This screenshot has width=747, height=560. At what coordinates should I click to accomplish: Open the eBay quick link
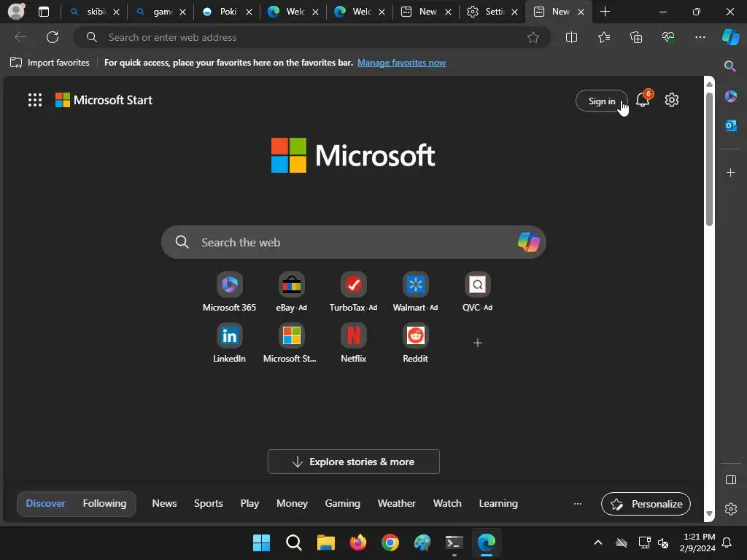pyautogui.click(x=292, y=292)
